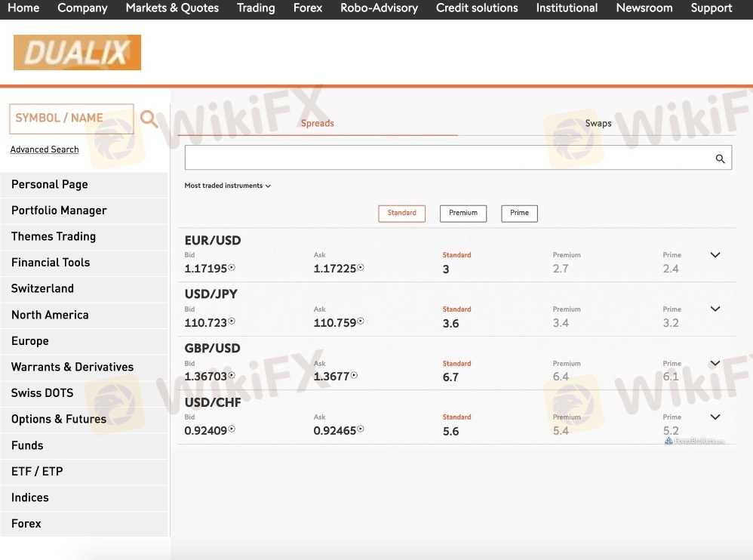The image size is (753, 560).
Task: Open the Most traded instruments dropdown
Action: pyautogui.click(x=227, y=186)
